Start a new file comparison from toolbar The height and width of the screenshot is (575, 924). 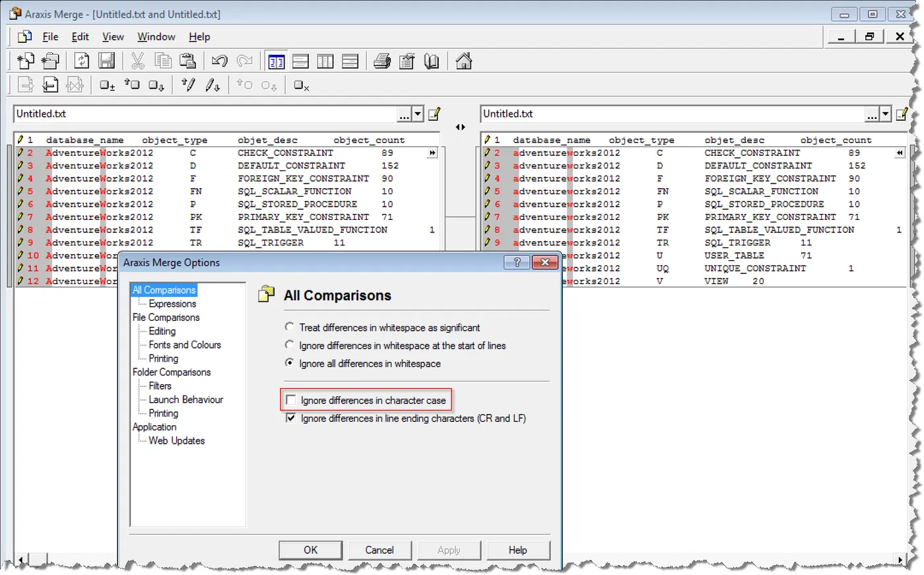26,61
